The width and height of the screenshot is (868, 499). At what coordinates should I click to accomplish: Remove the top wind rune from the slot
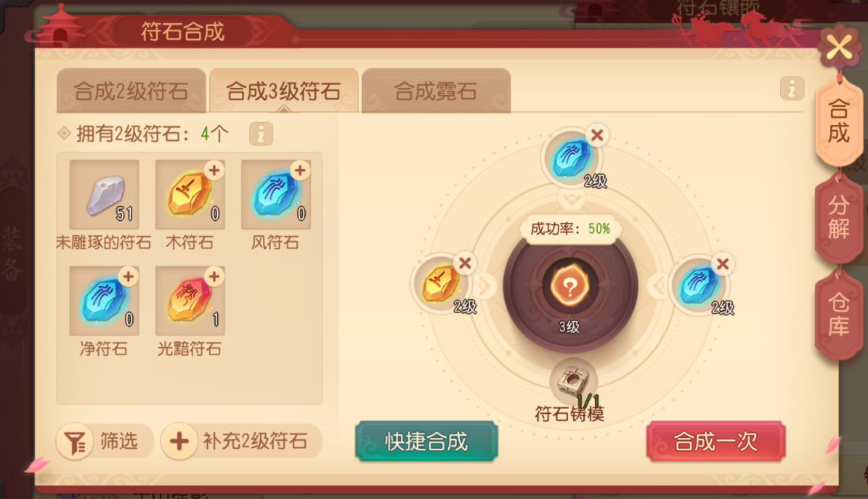596,135
